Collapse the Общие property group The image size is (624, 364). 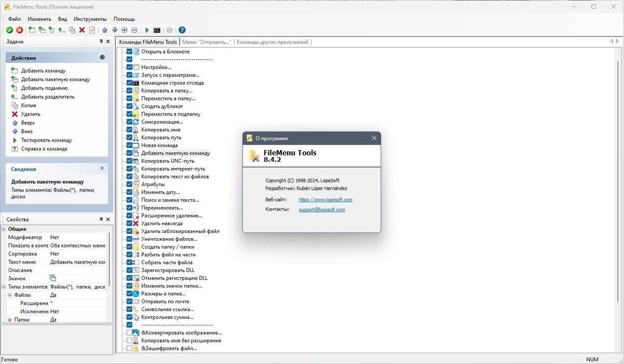4,229
